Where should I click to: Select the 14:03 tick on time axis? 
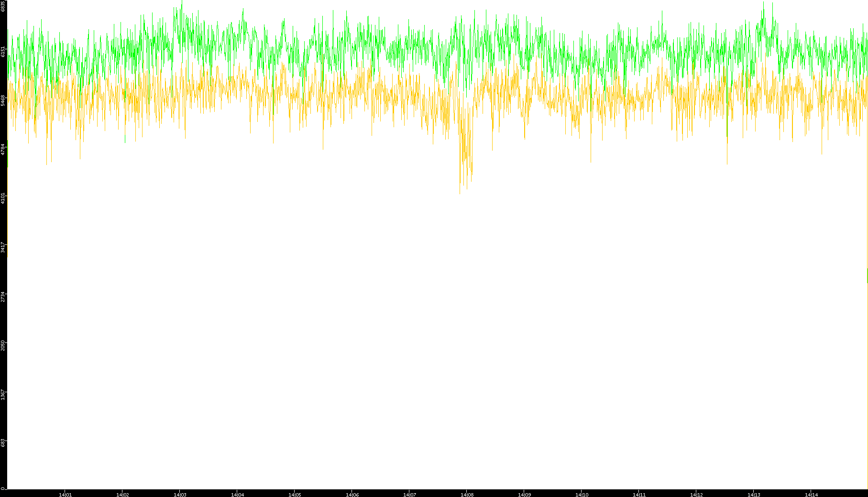pos(180,495)
